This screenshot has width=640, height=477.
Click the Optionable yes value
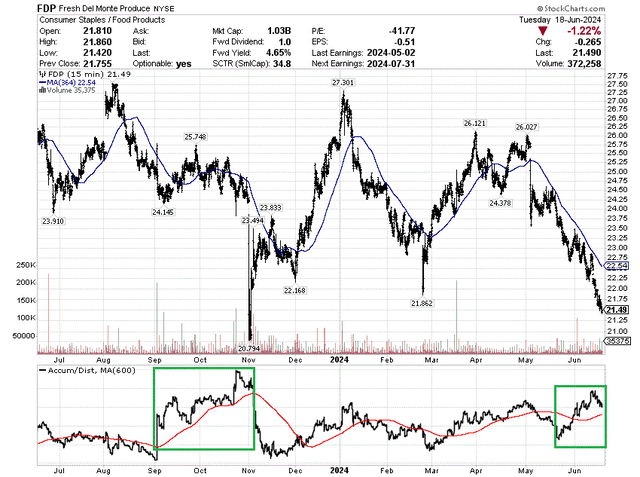coord(184,64)
